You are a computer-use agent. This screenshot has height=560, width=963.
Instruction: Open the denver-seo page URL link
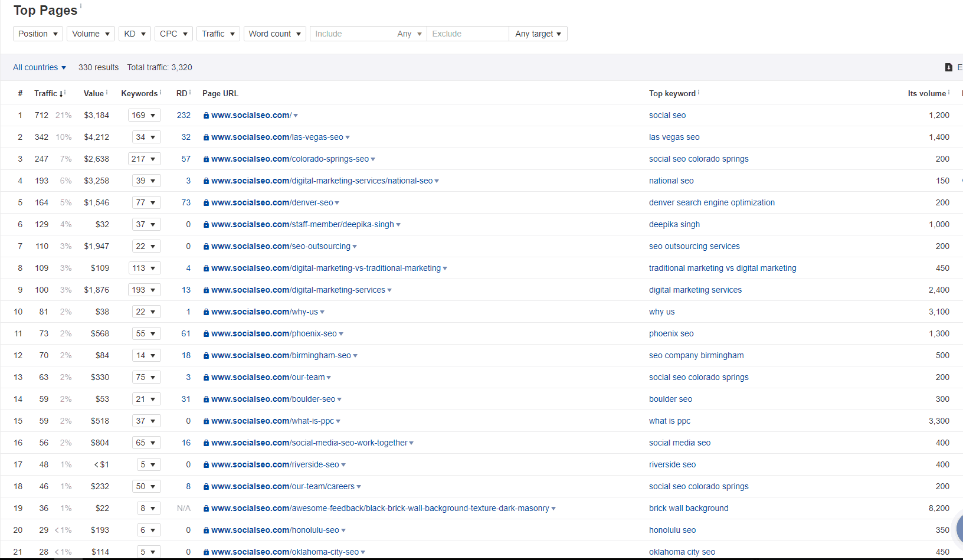pos(271,202)
